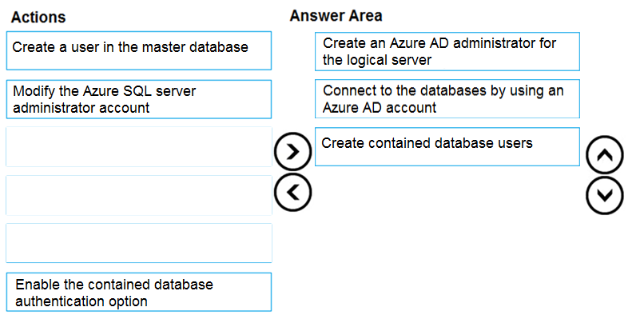The image size is (644, 319).
Task: Click the first empty slot in Actions list
Action: coord(139,147)
